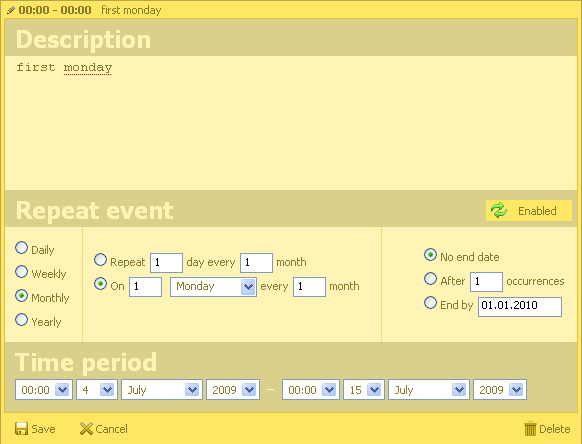Open the end year 2009 dropdown
The height and width of the screenshot is (444, 582).
(500, 390)
